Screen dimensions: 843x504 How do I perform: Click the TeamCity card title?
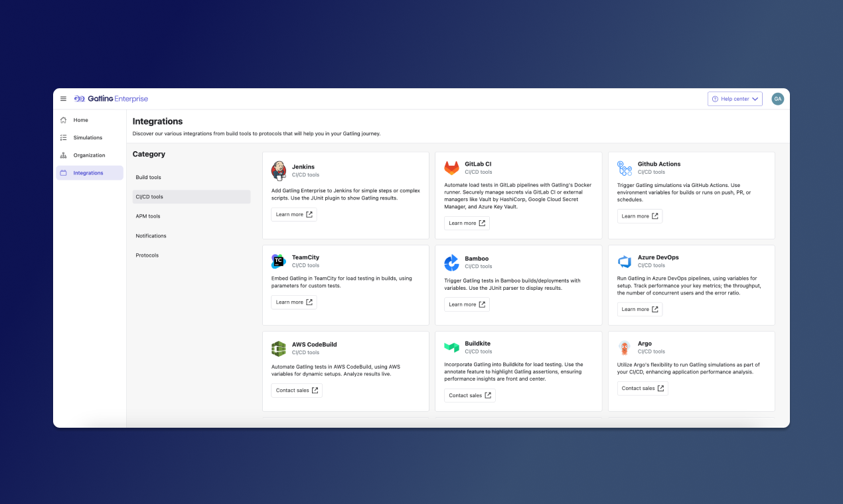[x=305, y=257]
